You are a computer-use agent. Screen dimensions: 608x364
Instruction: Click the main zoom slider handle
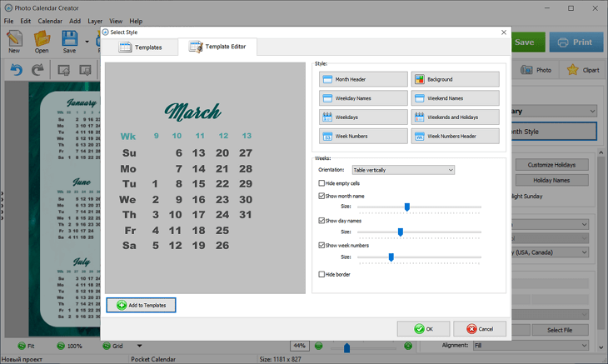[346, 347]
